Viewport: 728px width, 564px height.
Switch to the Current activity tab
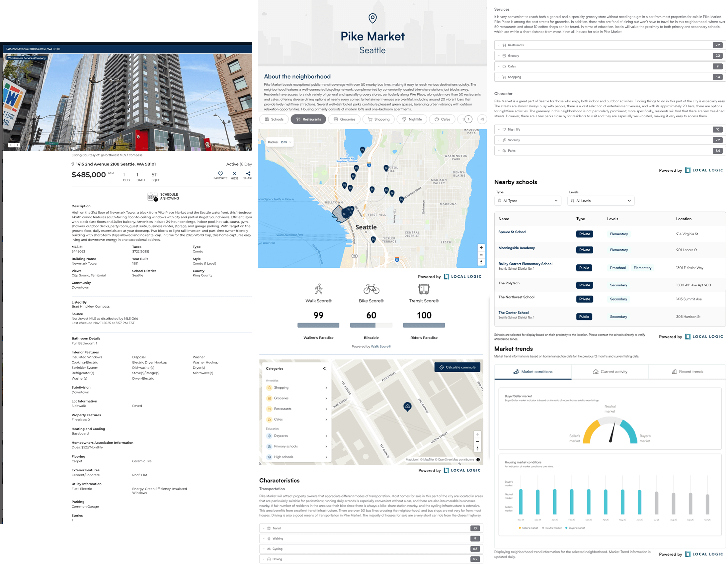point(610,372)
